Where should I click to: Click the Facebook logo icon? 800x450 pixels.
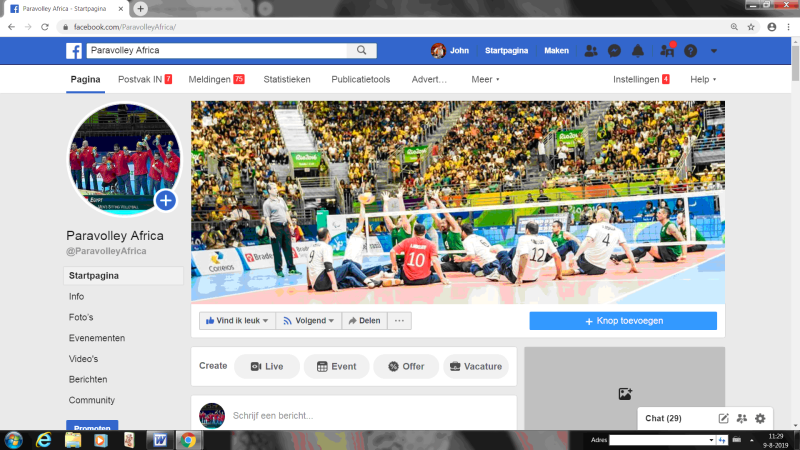74,51
